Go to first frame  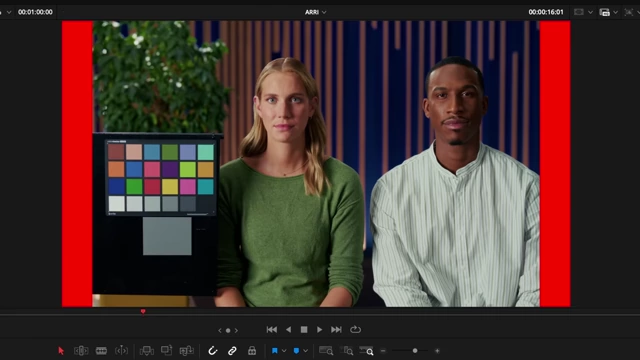pyautogui.click(x=271, y=329)
